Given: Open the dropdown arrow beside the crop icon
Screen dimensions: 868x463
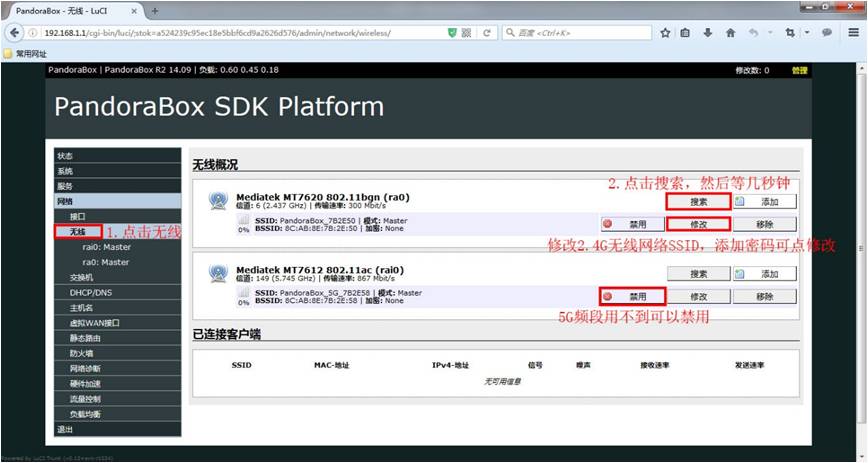Looking at the screenshot, I should 807,33.
